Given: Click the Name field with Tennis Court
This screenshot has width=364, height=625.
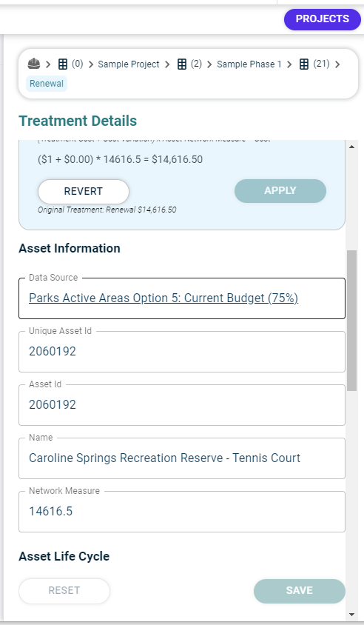Looking at the screenshot, I should (182, 458).
